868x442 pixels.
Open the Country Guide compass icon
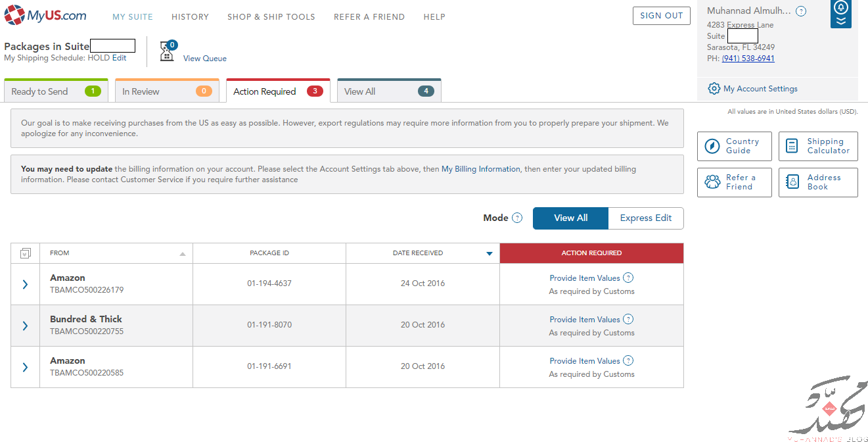point(712,146)
